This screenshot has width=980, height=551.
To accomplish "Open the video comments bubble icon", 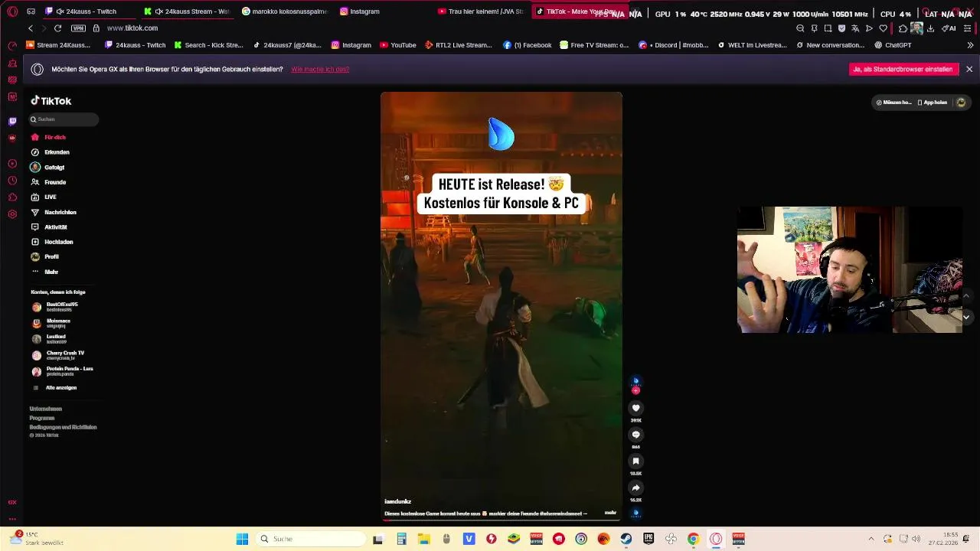I will tap(635, 435).
